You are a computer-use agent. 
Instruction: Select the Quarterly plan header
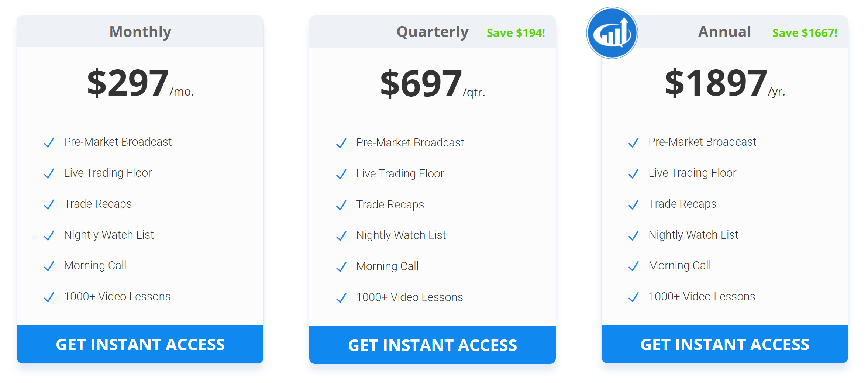(433, 32)
